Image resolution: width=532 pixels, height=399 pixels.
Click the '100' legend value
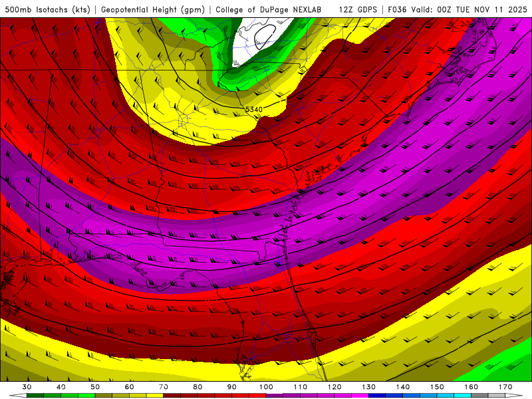point(267,387)
